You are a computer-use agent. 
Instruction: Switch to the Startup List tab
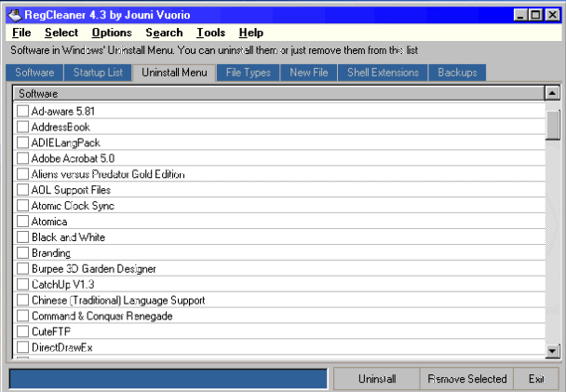[x=98, y=73]
